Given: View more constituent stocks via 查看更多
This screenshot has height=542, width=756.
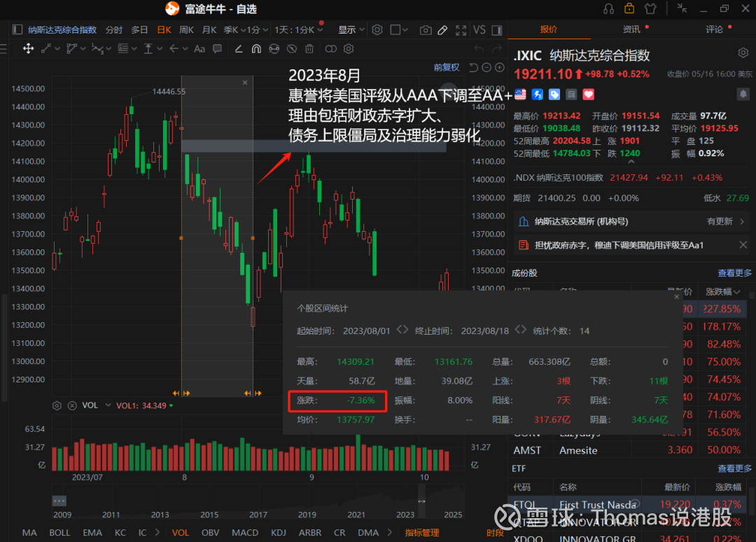Looking at the screenshot, I should [734, 273].
